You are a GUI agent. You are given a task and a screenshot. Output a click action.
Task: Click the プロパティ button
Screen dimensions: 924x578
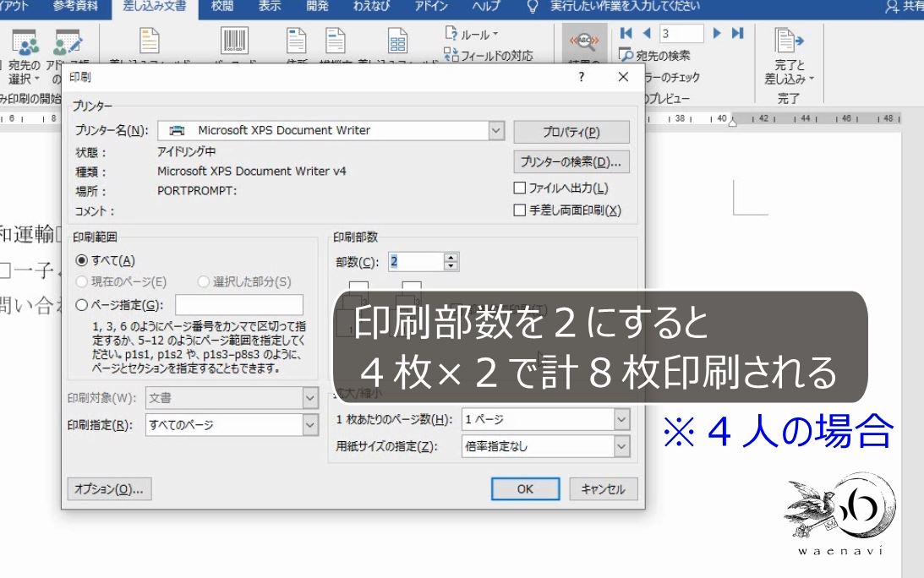click(571, 132)
